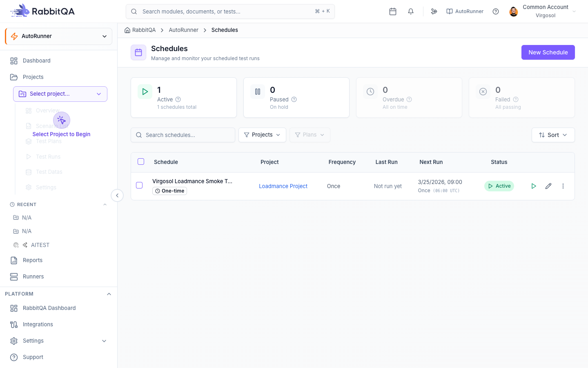Open the Common Account user menu
Screen dimensions: 588x368
(x=543, y=11)
